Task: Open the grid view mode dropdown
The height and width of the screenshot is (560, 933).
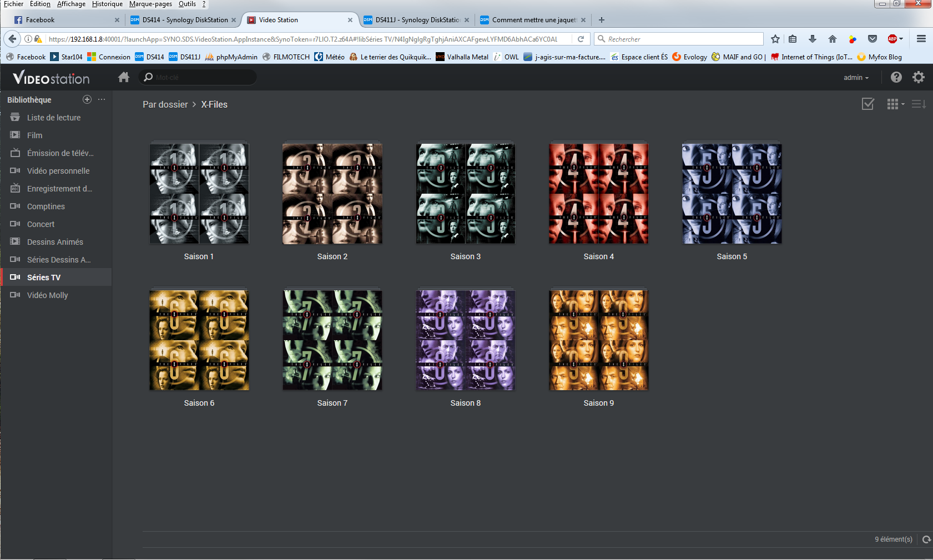Action: tap(895, 104)
